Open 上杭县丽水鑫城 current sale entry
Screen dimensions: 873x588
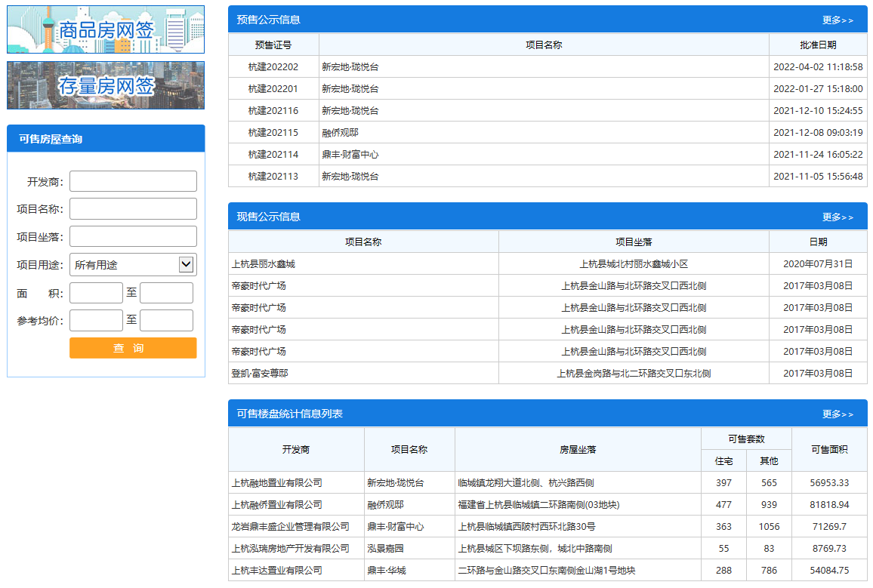tap(264, 264)
